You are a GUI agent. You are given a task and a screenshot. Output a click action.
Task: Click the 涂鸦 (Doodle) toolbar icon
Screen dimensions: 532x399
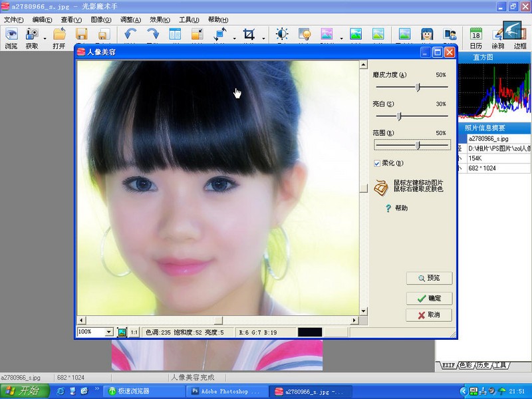(497, 38)
